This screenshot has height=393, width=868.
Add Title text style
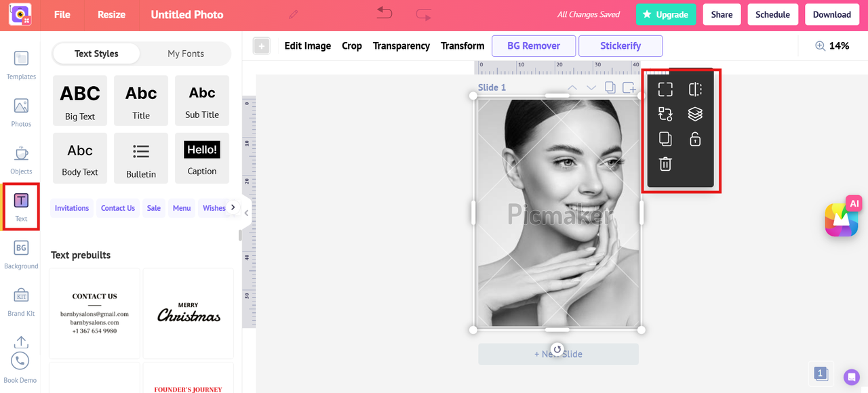(x=141, y=101)
